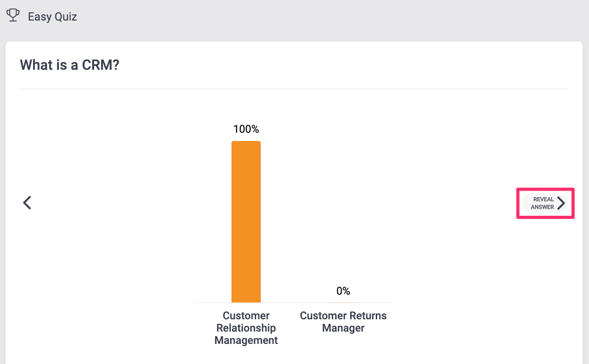Go back with the left chevron arrow
The height and width of the screenshot is (364, 589).
(x=27, y=203)
